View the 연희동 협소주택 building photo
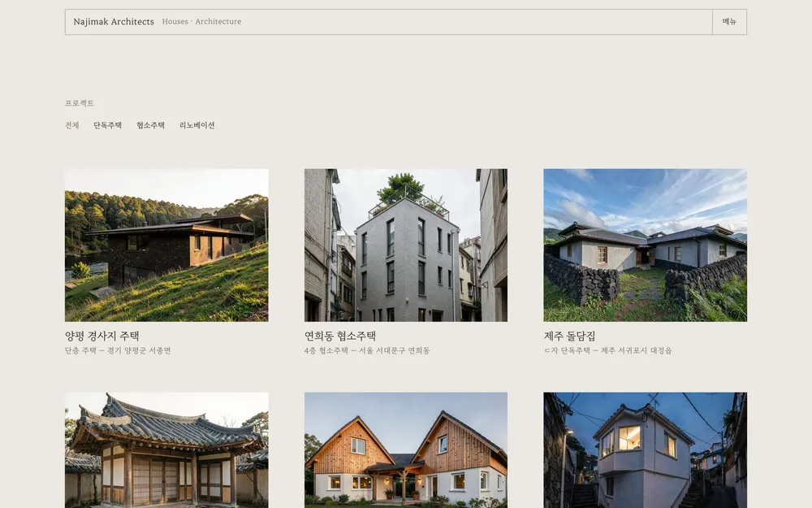The width and height of the screenshot is (812, 508). pyautogui.click(x=406, y=245)
